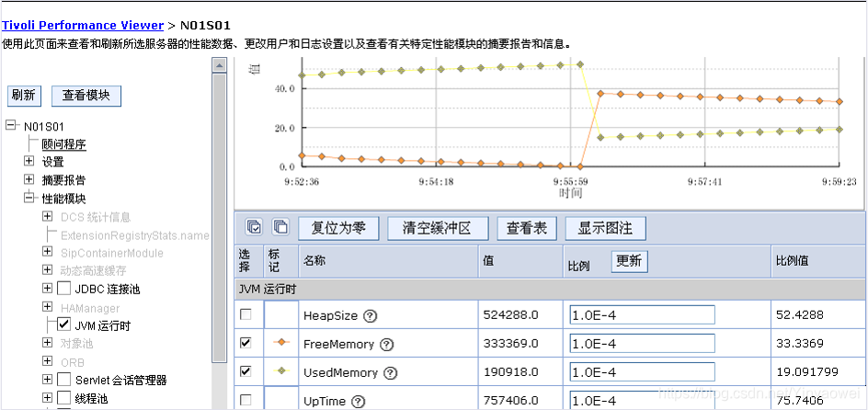Click the UsedMemory value 190918.0
This screenshot has width=868, height=410.
tap(510, 373)
